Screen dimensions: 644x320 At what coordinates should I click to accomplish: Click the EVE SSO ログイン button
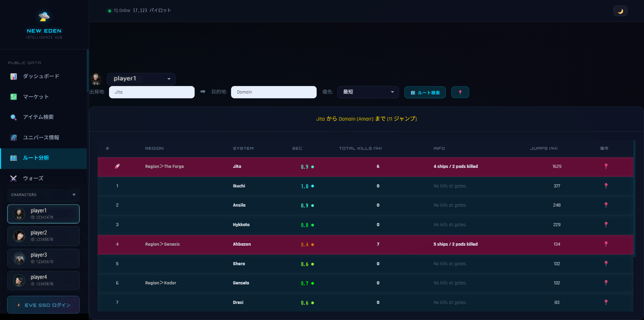tap(44, 305)
